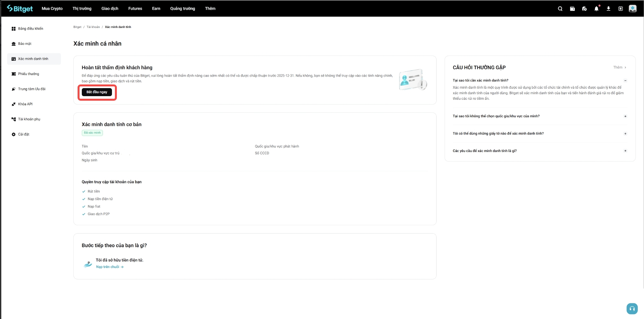The image size is (644, 319).
Task: Open order history icon next to wallet
Action: tap(584, 8)
